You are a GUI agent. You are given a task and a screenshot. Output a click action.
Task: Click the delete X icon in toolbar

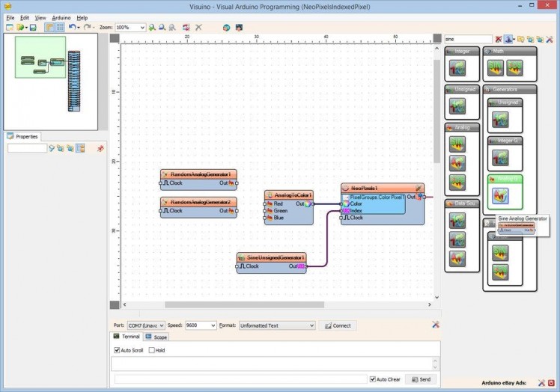(x=198, y=28)
